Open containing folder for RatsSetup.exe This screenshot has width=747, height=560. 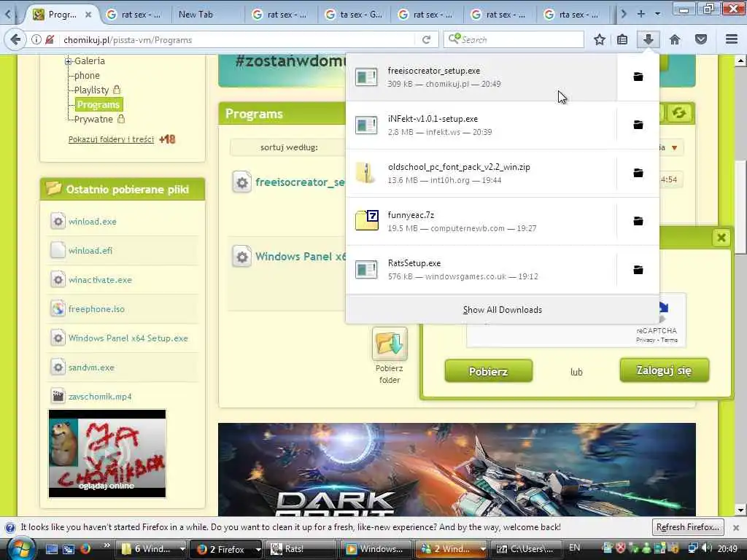pos(638,270)
